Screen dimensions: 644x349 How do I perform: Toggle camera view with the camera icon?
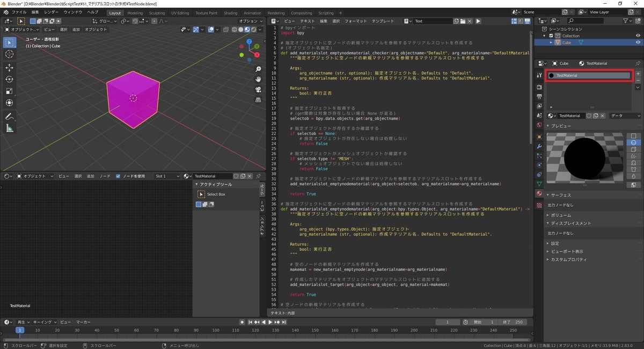click(x=258, y=90)
